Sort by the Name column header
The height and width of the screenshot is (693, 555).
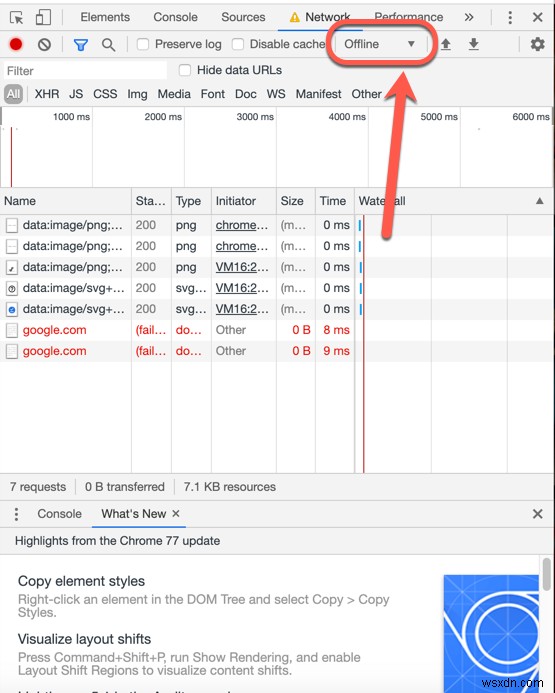coord(65,201)
